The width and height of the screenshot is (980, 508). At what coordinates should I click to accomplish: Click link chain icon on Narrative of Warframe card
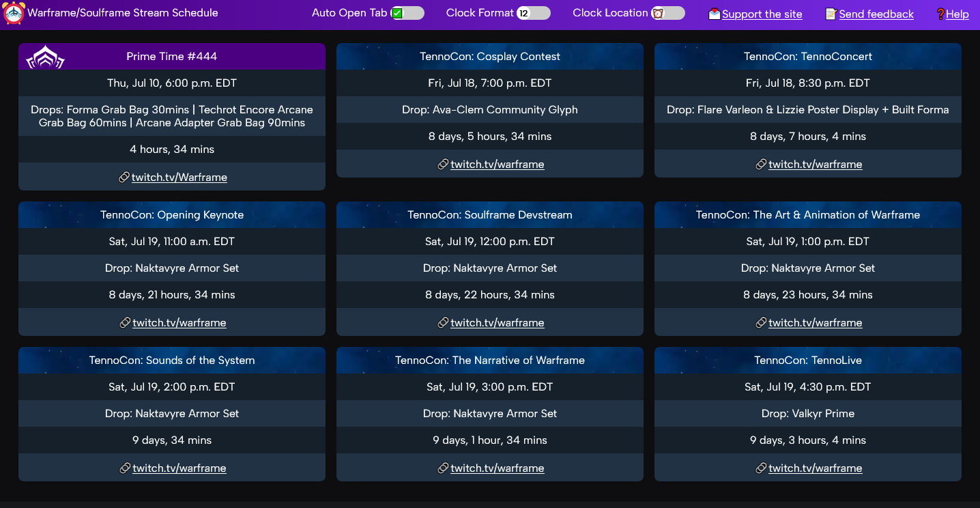click(x=443, y=468)
